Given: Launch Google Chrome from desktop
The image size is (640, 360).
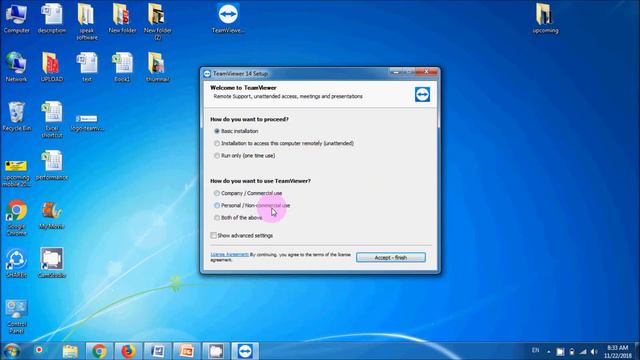Looking at the screenshot, I should click(x=16, y=218).
